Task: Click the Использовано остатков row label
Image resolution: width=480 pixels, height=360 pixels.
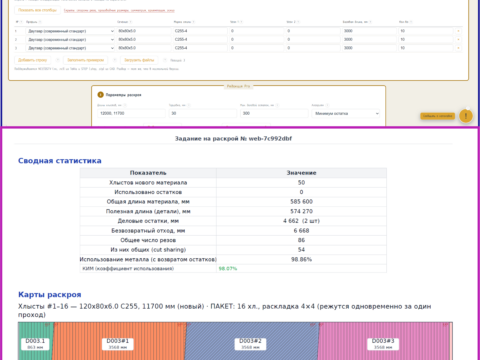Action: pyautogui.click(x=148, y=192)
